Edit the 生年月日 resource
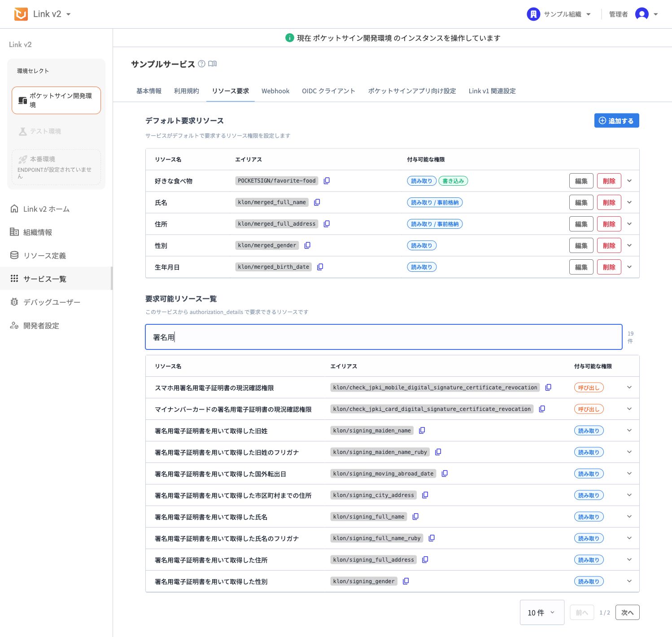This screenshot has width=672, height=637. [x=581, y=267]
